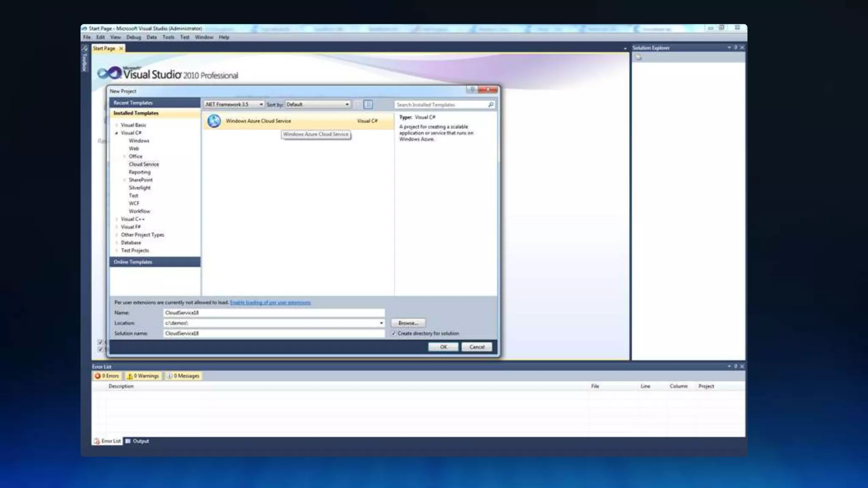
Task: Click into the project Name text field
Action: coord(273,313)
